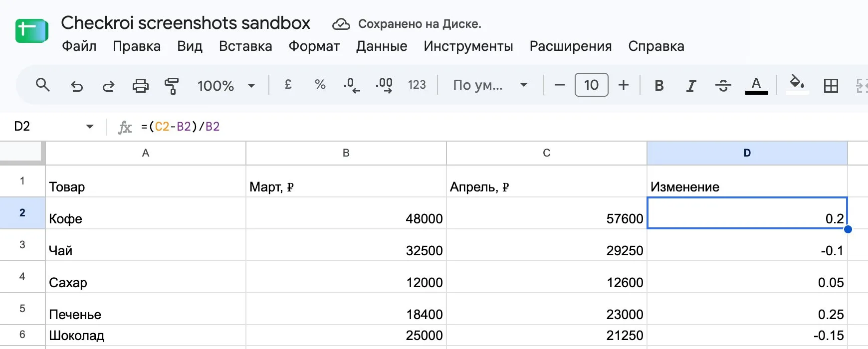Activate the paint format tool
The width and height of the screenshot is (868, 349).
pos(172,86)
